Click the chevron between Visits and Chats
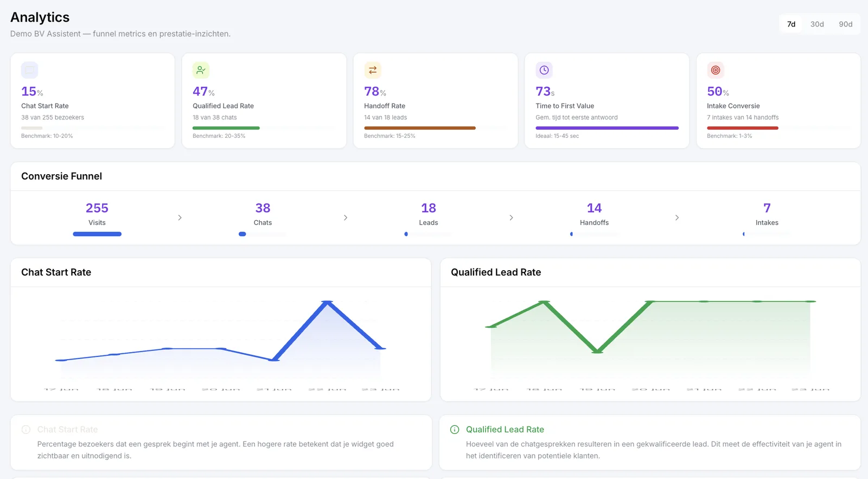 point(180,218)
